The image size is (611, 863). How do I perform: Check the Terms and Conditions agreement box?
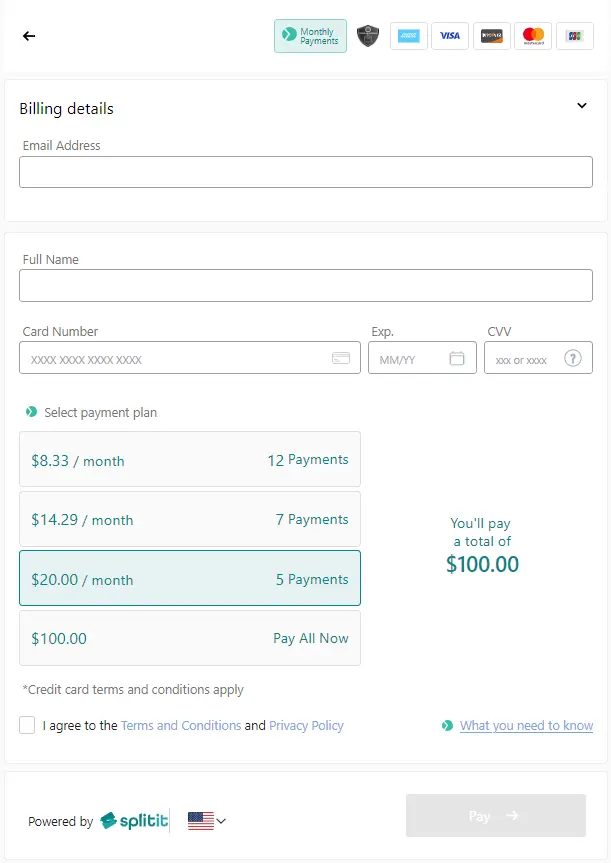point(27,725)
